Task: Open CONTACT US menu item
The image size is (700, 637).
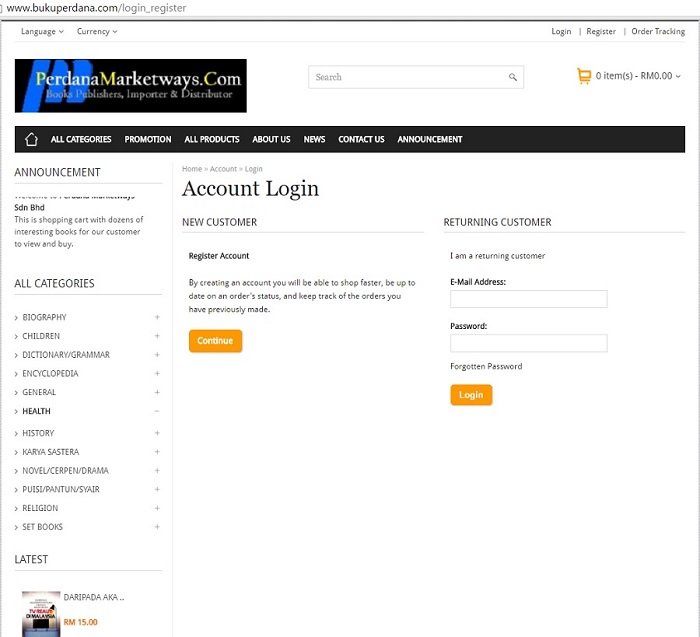Action: [361, 139]
